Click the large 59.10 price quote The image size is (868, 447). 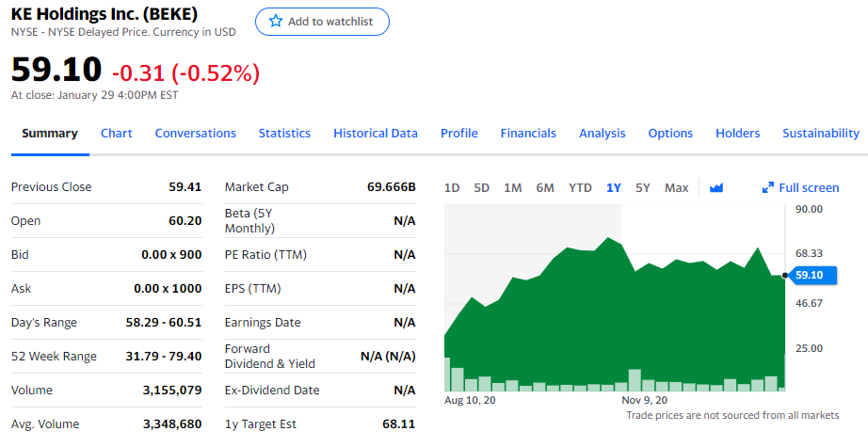coord(56,70)
